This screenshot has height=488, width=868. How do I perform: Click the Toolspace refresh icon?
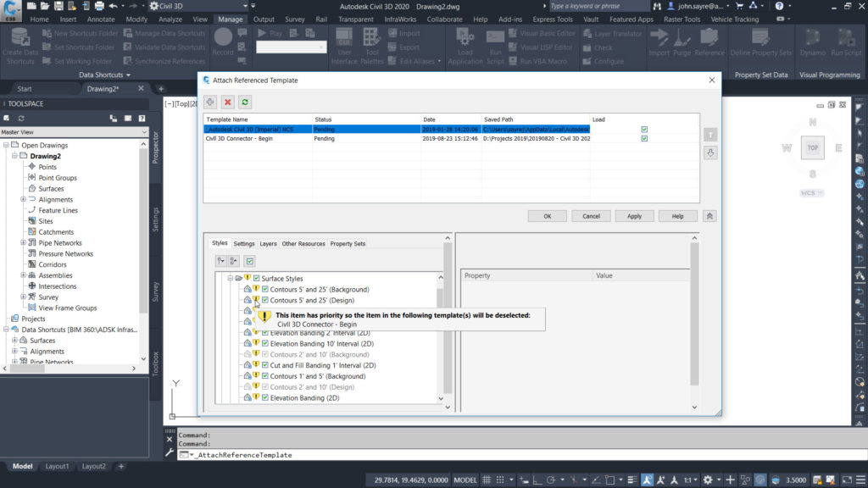21,119
